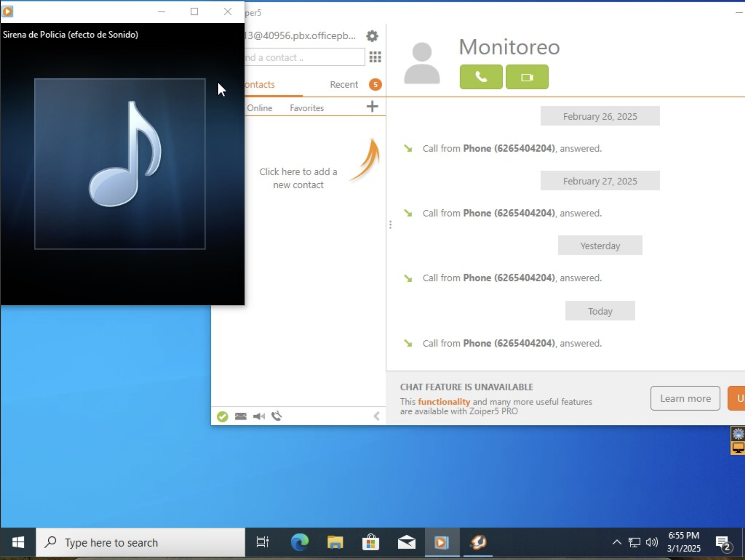The image size is (745, 560).
Task: Filter contacts by Favorites
Action: pyautogui.click(x=307, y=108)
